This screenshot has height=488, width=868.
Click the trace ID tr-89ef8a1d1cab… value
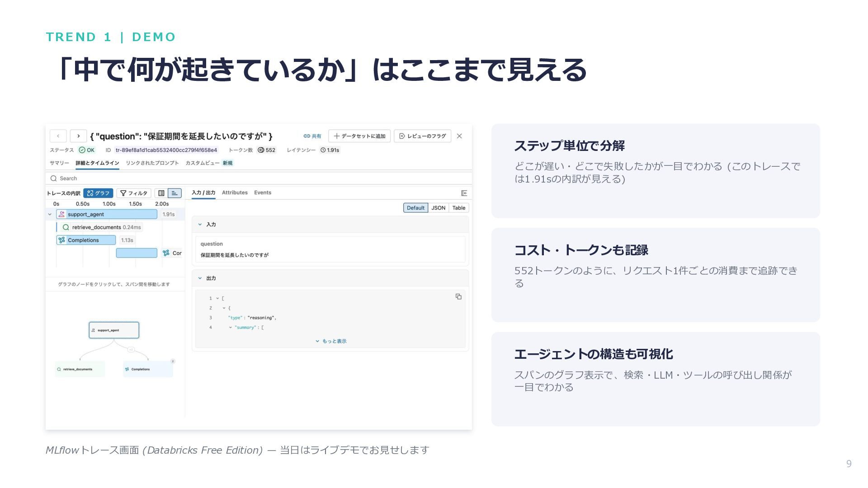coord(166,150)
